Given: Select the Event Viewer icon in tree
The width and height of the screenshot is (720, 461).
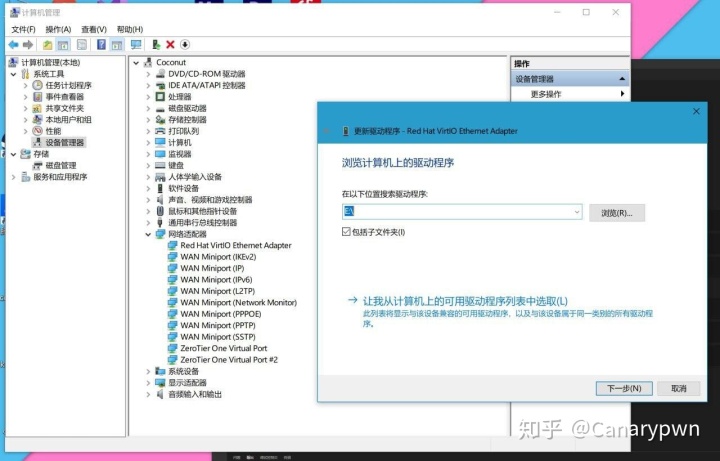Looking at the screenshot, I should (38, 97).
